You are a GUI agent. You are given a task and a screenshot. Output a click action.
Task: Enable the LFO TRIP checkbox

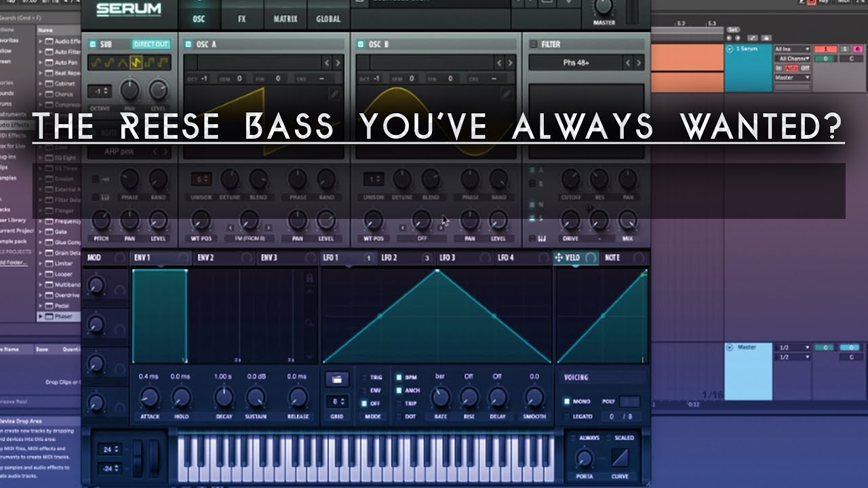(399, 403)
